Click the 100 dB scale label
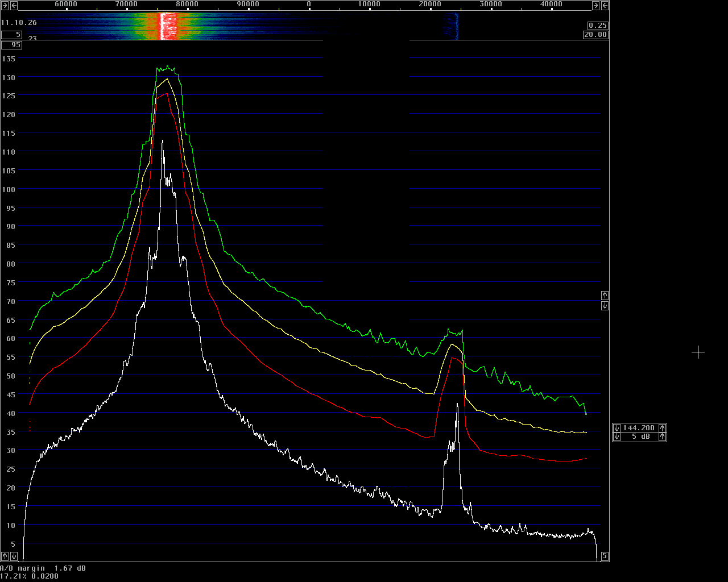This screenshot has height=582, width=728. point(9,189)
